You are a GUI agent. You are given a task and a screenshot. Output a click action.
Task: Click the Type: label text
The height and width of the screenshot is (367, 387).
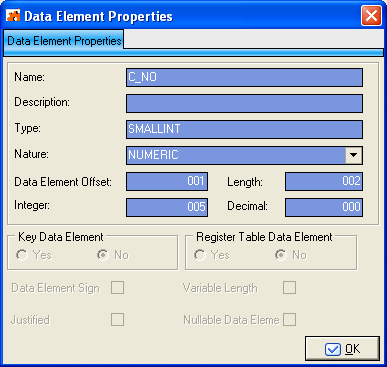tap(27, 128)
